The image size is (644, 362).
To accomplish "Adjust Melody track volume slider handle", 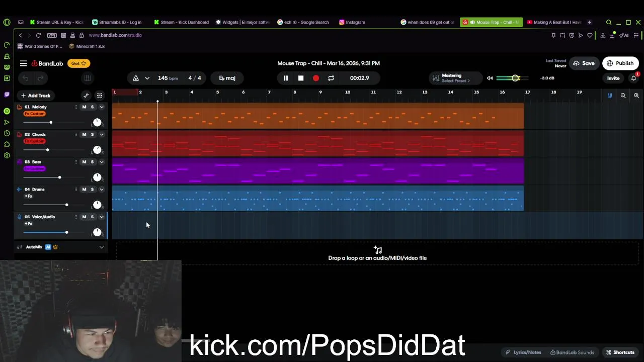I will (50, 122).
